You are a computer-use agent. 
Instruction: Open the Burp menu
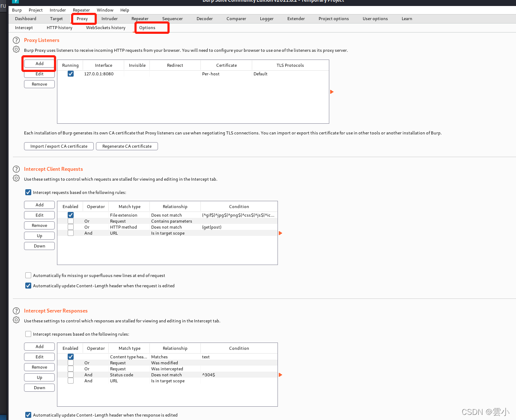[x=17, y=10]
